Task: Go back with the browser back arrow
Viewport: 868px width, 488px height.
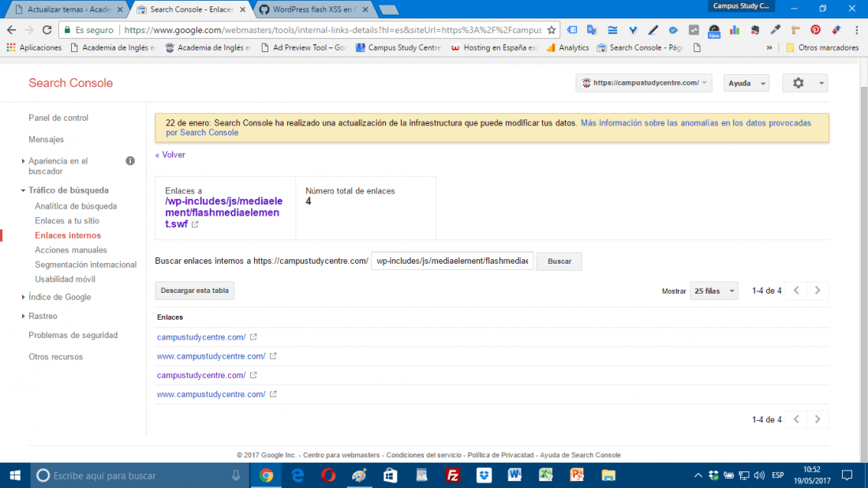Action: pyautogui.click(x=11, y=30)
